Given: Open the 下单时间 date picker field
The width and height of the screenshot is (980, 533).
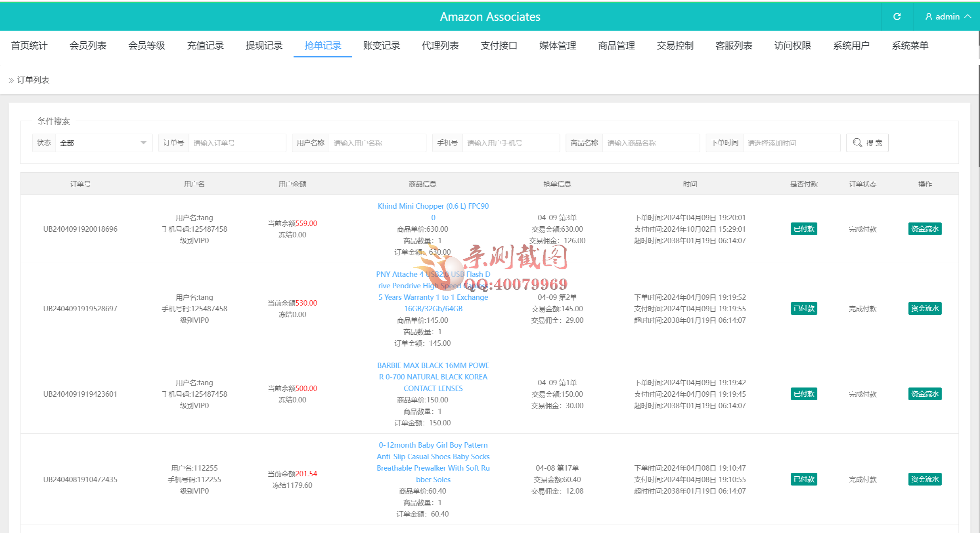Looking at the screenshot, I should coord(791,142).
